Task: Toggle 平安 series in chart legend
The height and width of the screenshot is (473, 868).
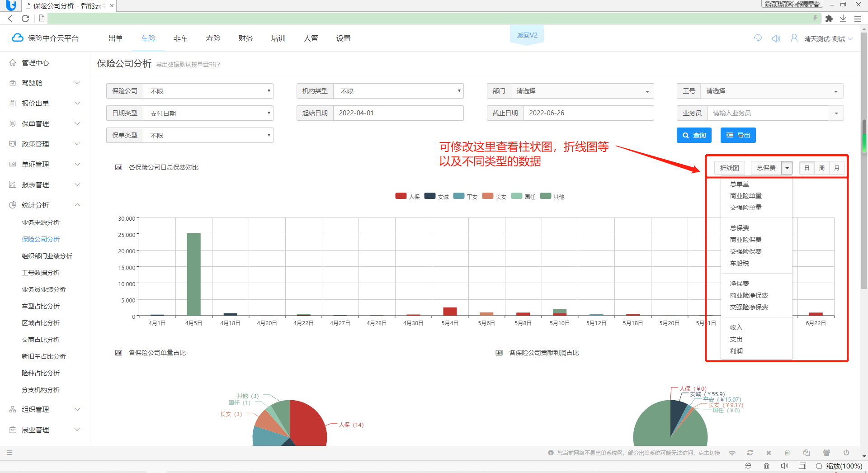Action: (x=465, y=197)
